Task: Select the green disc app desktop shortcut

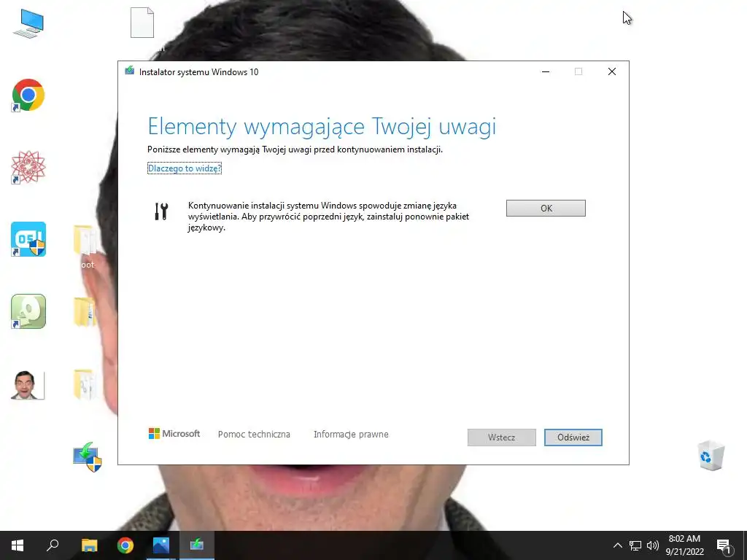Action: [28, 311]
